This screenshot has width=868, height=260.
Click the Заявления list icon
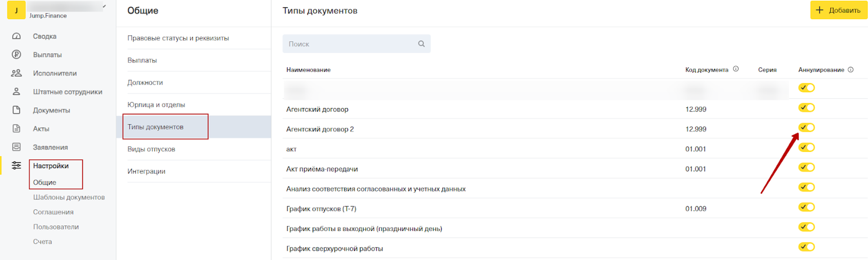(x=16, y=147)
